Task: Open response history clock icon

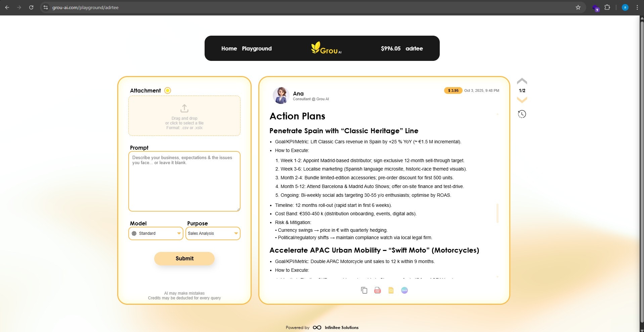Action: pyautogui.click(x=522, y=114)
